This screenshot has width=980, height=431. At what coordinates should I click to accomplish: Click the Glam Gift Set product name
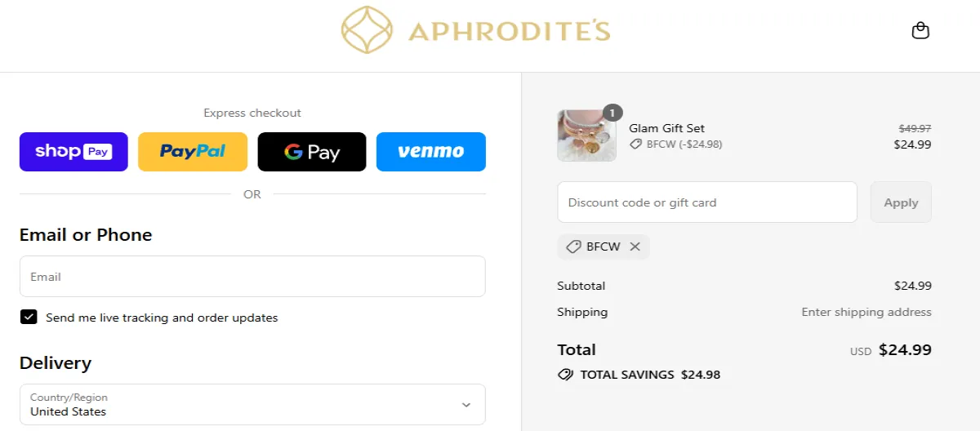(x=666, y=128)
